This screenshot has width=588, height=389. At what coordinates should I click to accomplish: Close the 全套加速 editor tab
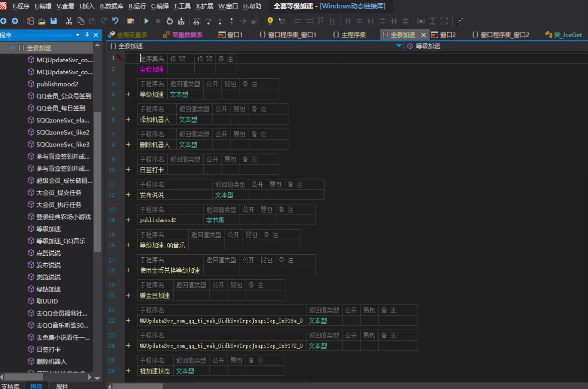(x=423, y=35)
